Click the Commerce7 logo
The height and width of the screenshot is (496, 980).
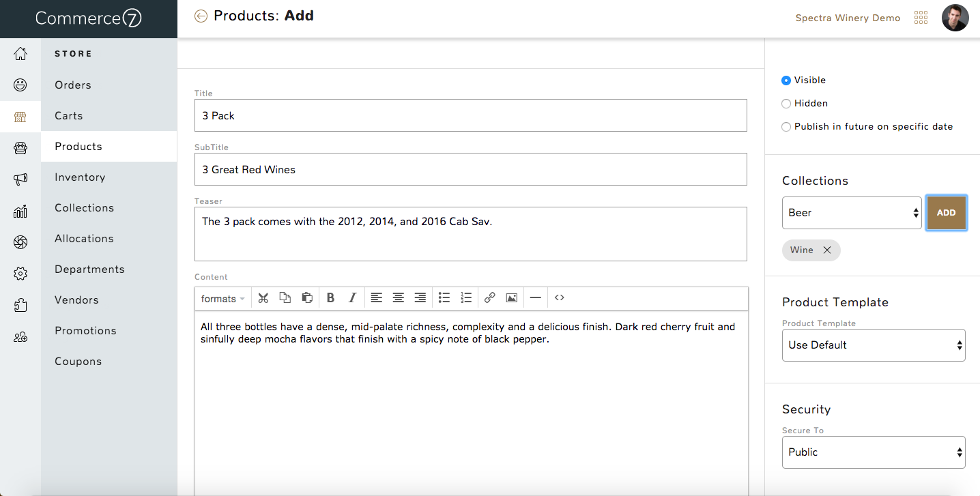coord(89,18)
